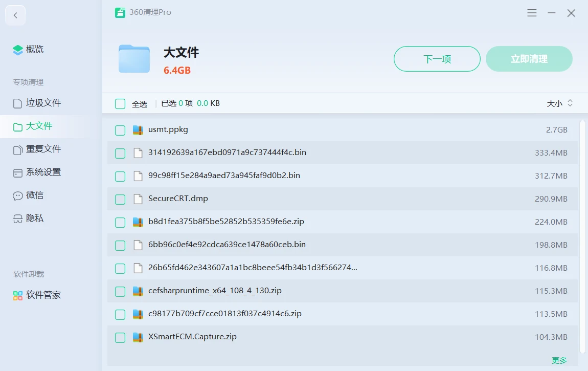The height and width of the screenshot is (371, 588).
Task: Switch to 重复文件 in the sidebar
Action: tap(43, 149)
